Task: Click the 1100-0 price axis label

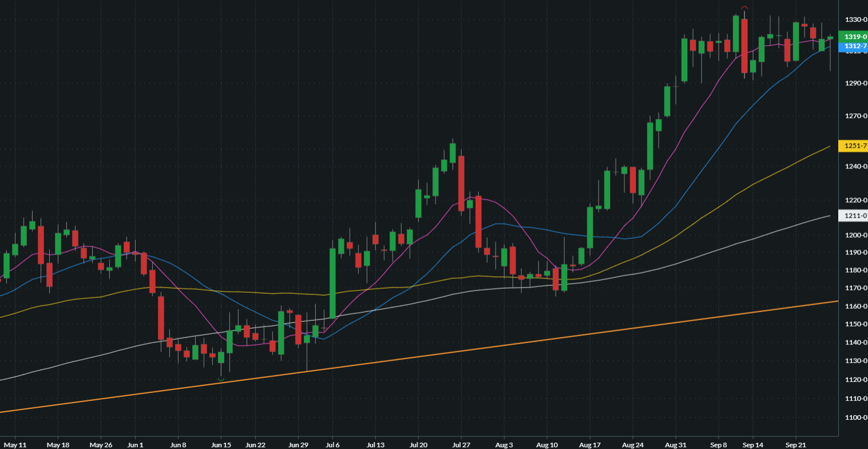Action: point(856,418)
